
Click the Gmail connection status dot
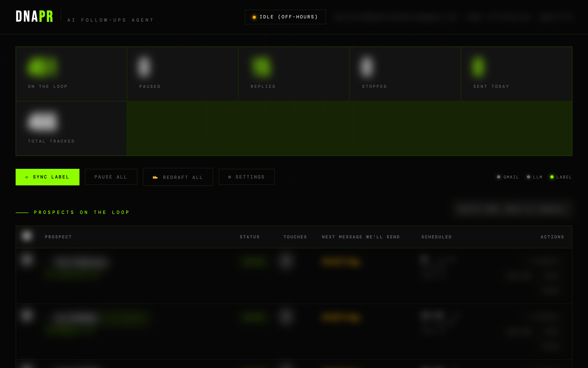(x=499, y=177)
